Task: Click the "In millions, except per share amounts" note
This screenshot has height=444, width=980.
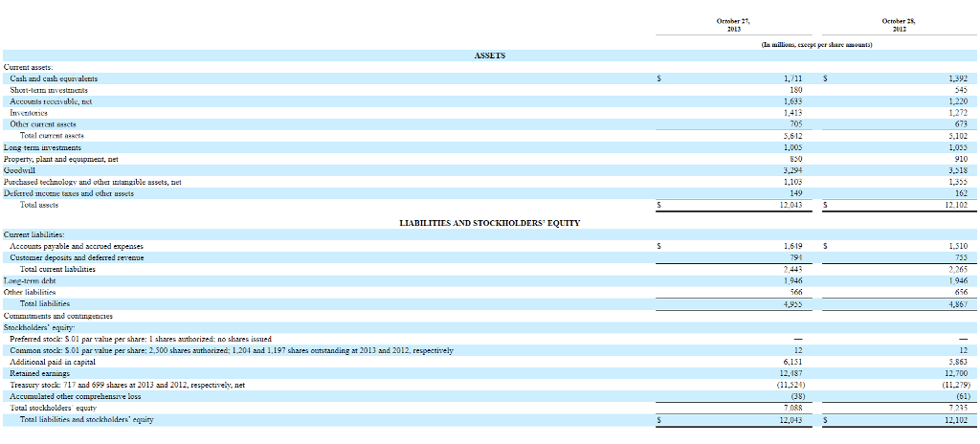Action: (x=816, y=45)
